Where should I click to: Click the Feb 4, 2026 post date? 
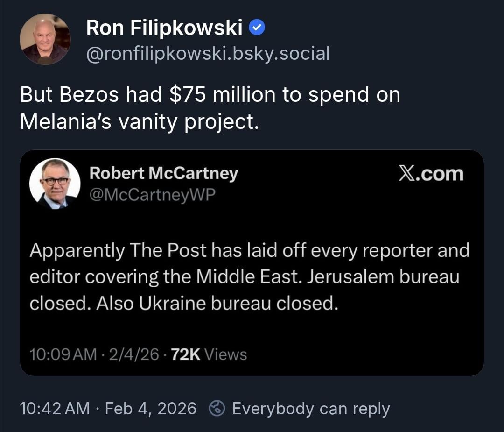(151, 409)
